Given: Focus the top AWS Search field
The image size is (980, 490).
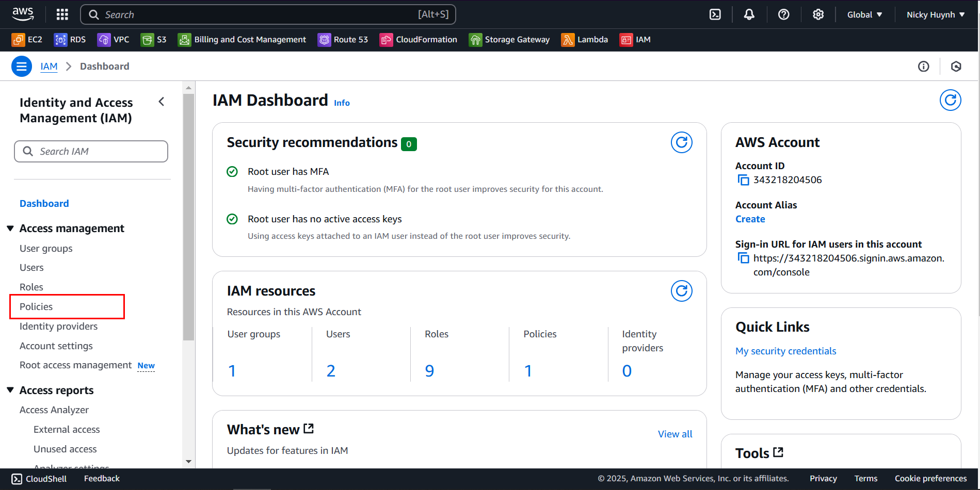Looking at the screenshot, I should pos(268,14).
